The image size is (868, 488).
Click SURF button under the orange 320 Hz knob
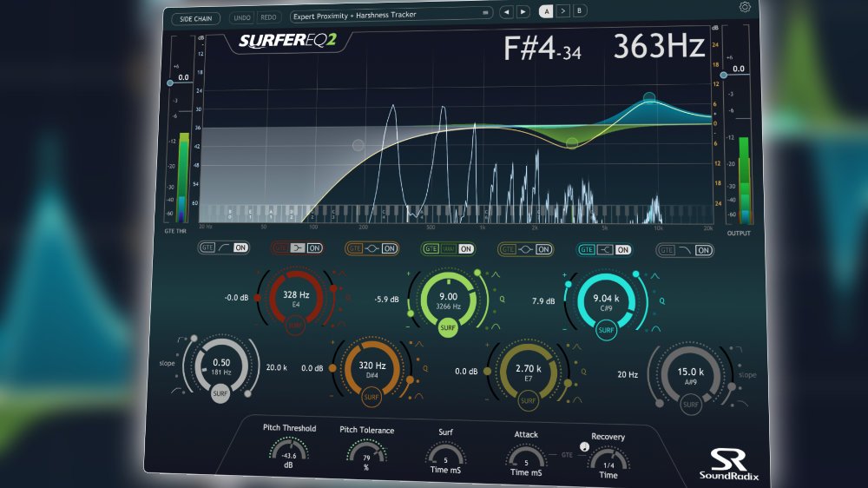tap(372, 397)
